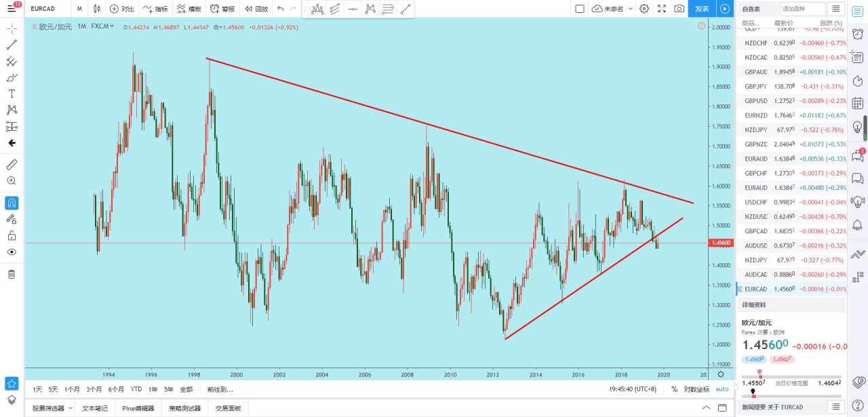Toggle hide all drawings eye icon
The height and width of the screenshot is (417, 868).
click(12, 252)
